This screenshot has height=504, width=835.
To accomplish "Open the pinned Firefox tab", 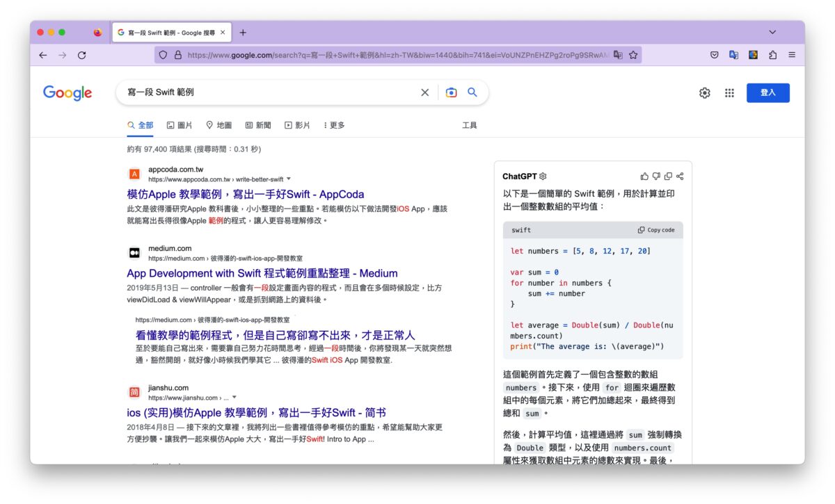I will coord(98,32).
